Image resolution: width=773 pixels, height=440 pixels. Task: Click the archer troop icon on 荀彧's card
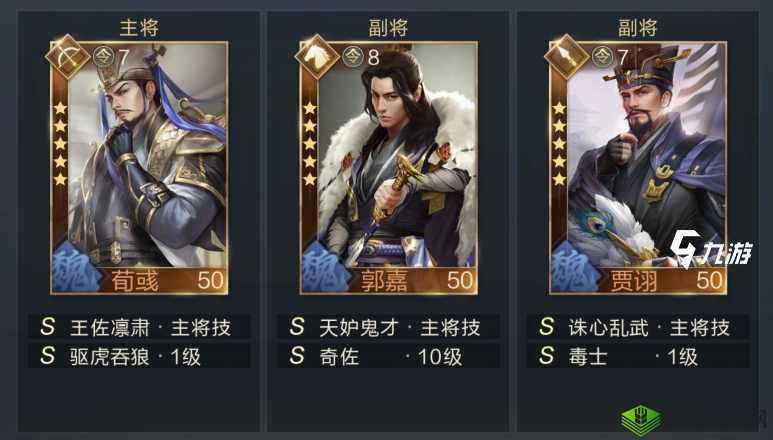(x=67, y=57)
